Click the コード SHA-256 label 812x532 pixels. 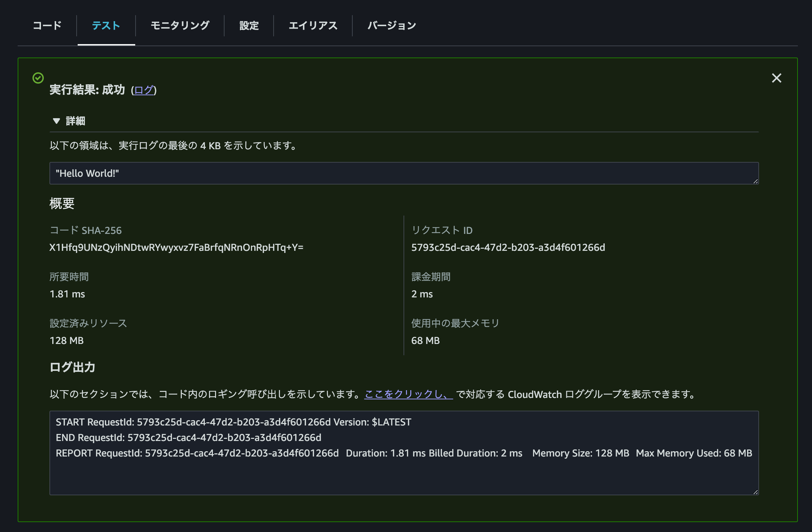tap(85, 230)
